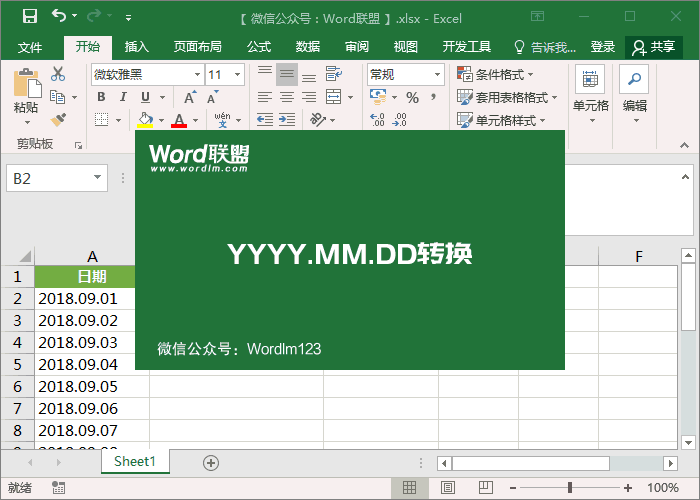700x500 pixels.
Task: Toggle Underline formatting
Action: point(145,97)
